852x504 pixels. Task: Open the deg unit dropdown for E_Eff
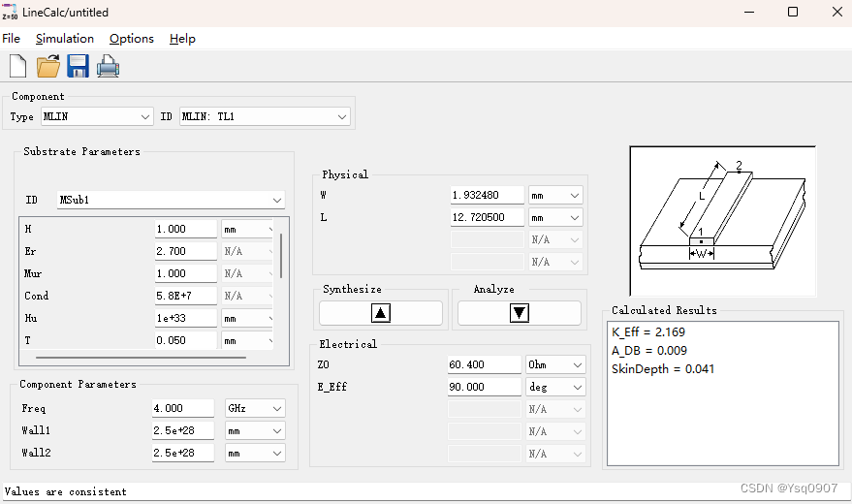(x=555, y=387)
